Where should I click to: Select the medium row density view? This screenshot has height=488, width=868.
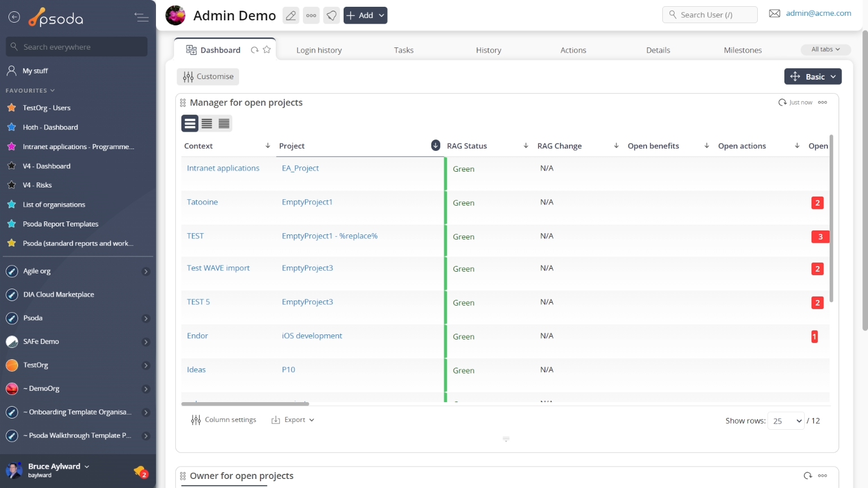[207, 123]
